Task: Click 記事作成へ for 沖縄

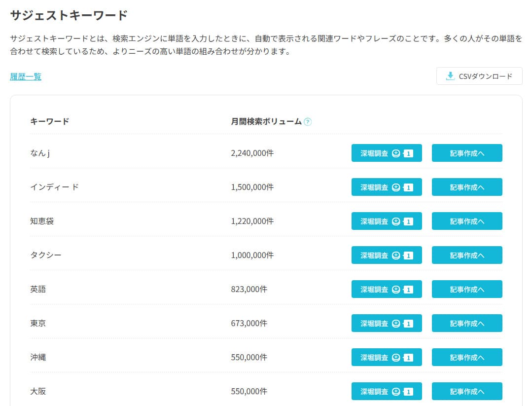Action: click(x=466, y=357)
